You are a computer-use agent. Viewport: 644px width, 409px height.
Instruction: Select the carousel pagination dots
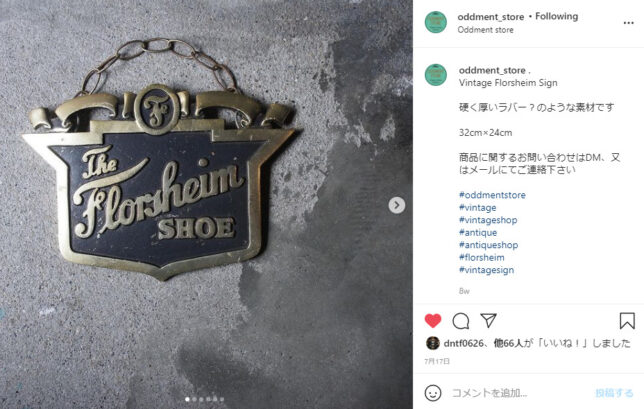[204, 399]
